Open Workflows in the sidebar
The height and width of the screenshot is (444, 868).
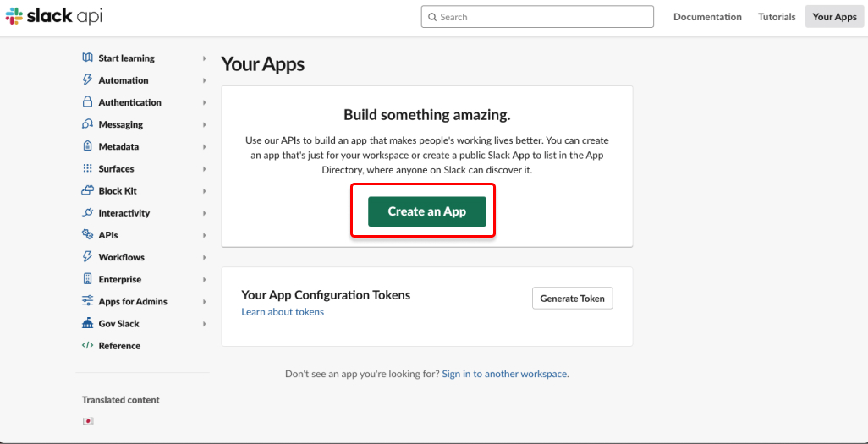click(x=121, y=257)
